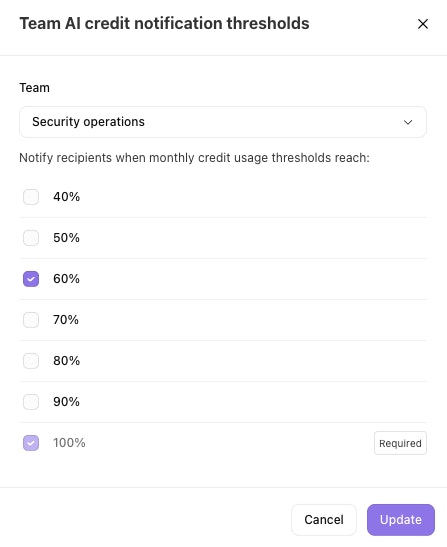Image resolution: width=447 pixels, height=547 pixels.
Task: Save changes with the Update button
Action: click(401, 519)
